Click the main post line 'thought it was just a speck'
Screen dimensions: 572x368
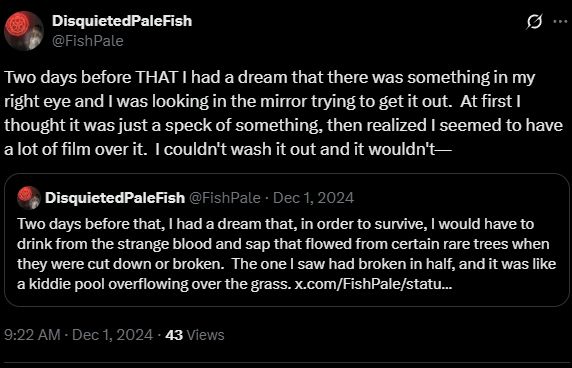(x=283, y=125)
